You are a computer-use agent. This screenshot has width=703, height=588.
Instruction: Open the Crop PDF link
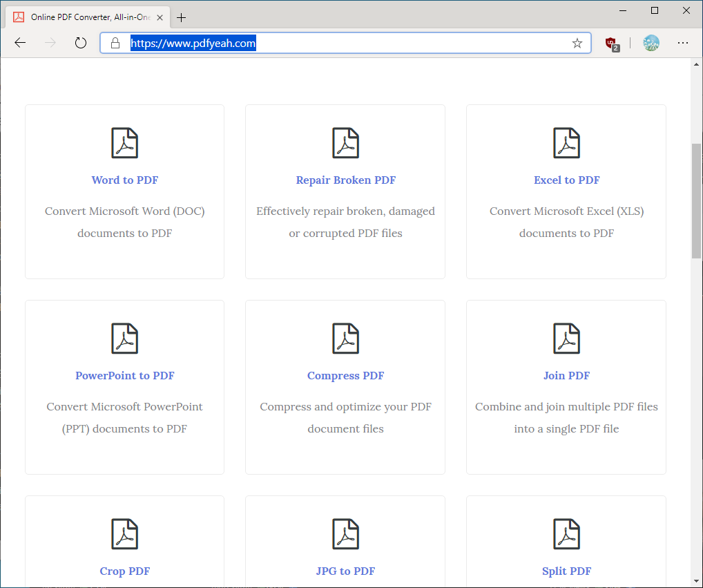click(x=124, y=571)
